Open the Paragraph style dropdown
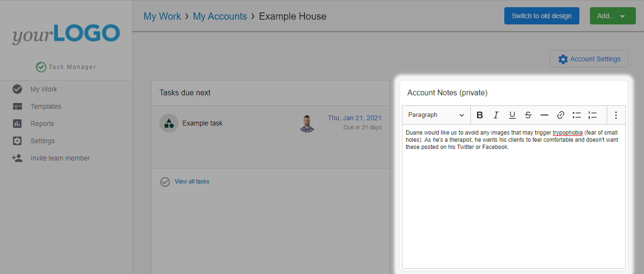Viewport: 644px width, 274px height. click(x=436, y=115)
